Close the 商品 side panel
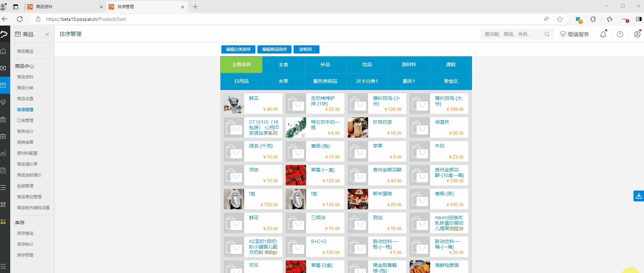The image size is (644, 273). [x=47, y=34]
